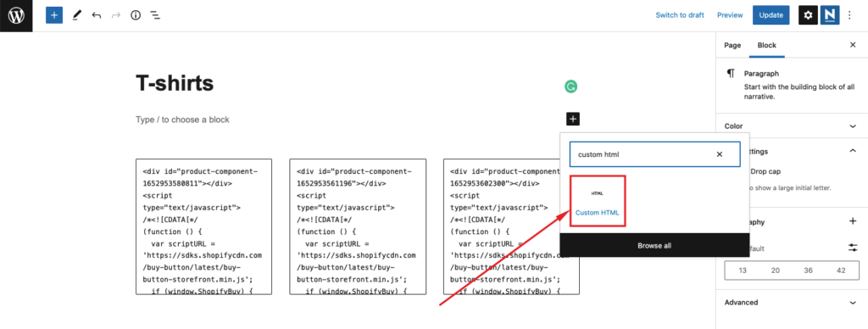Click the Update button
This screenshot has width=868, height=329.
771,15
